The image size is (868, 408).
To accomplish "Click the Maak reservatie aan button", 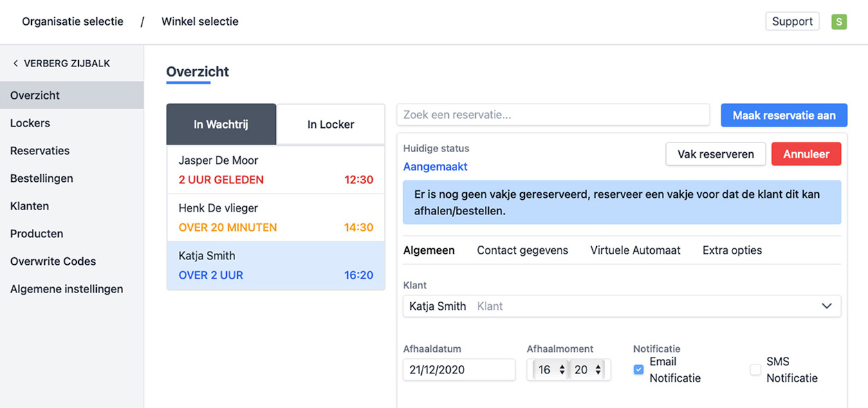I will (784, 115).
